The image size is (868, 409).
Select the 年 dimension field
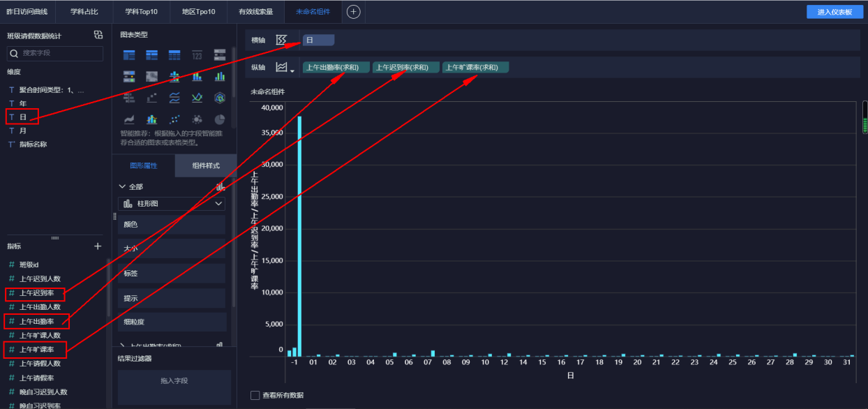click(x=23, y=103)
